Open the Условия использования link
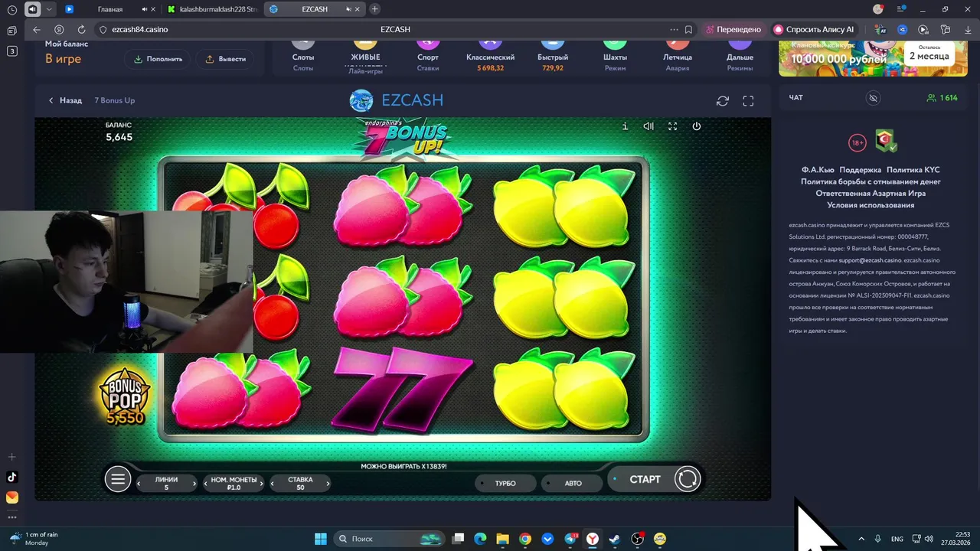The width and height of the screenshot is (980, 551). pyautogui.click(x=871, y=205)
